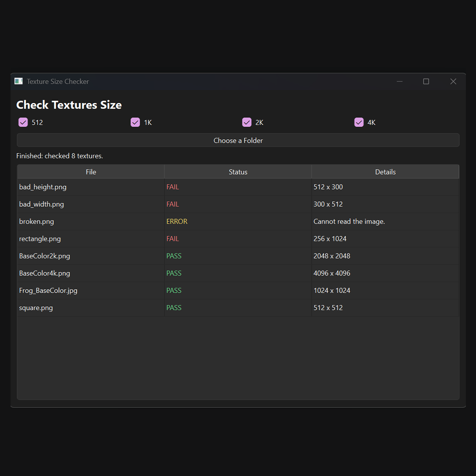The image size is (476, 476).
Task: Click the Texture Size Checker app icon
Action: tap(19, 82)
